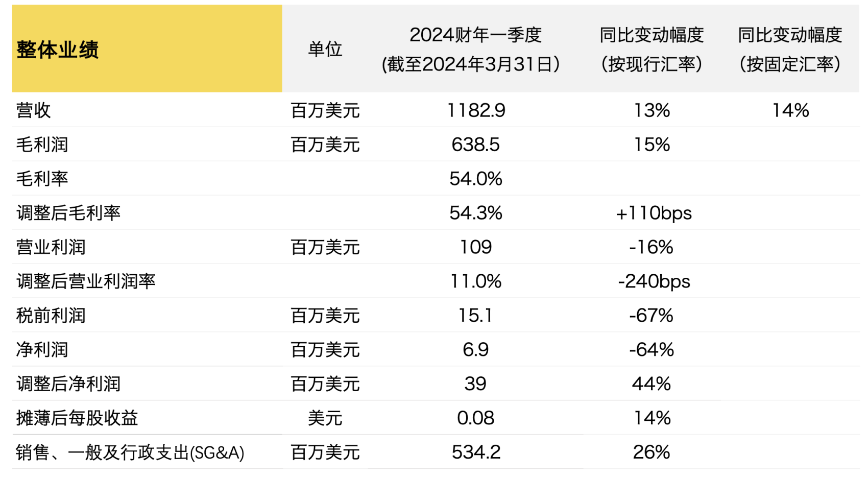This screenshot has height=478, width=868.
Task: Select the -240bps cell
Action: tap(654, 281)
